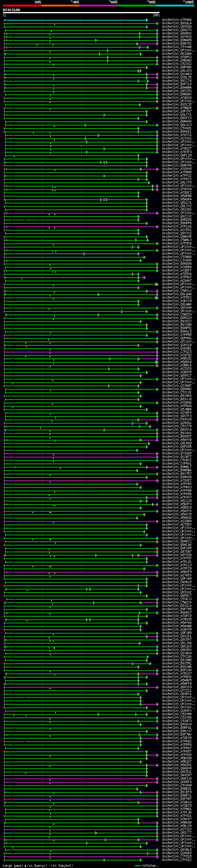This screenshot has width=197, height=868.
Task: Select hit label UniRef100_A7P567
Action: coord(177,277)
